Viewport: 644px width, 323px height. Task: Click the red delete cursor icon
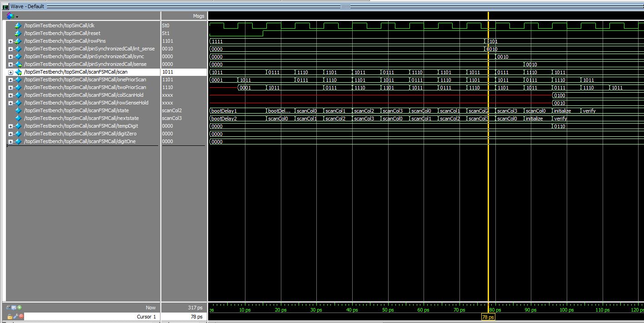pyautogui.click(x=21, y=316)
